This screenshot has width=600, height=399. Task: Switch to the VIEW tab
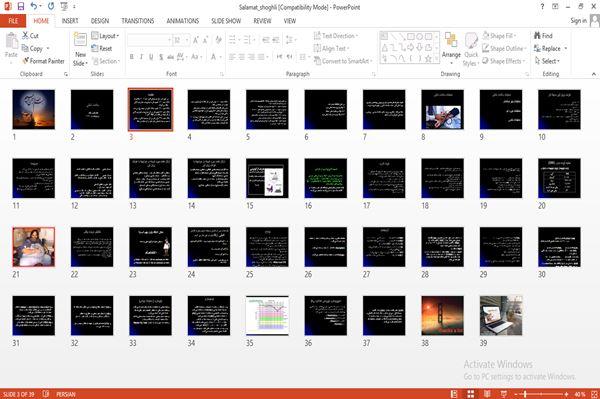(x=290, y=21)
